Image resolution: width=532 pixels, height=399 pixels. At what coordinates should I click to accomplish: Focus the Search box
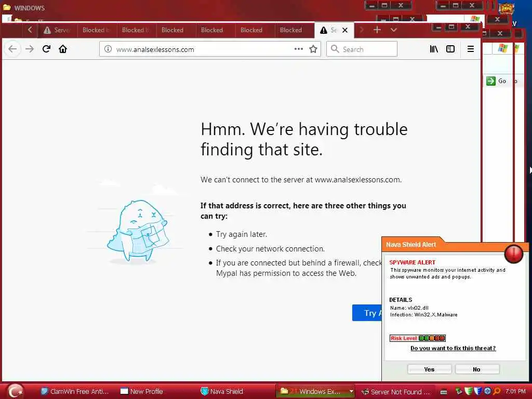(362, 49)
